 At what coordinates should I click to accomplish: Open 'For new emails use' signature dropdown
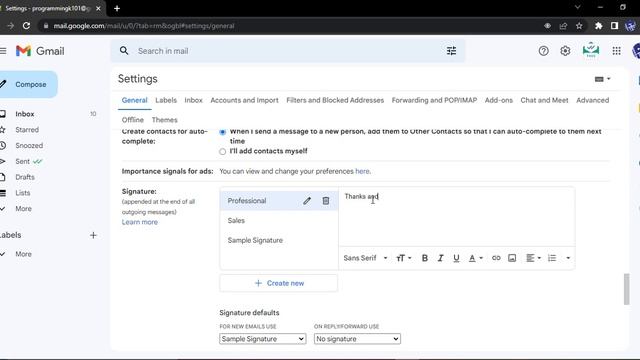(262, 339)
